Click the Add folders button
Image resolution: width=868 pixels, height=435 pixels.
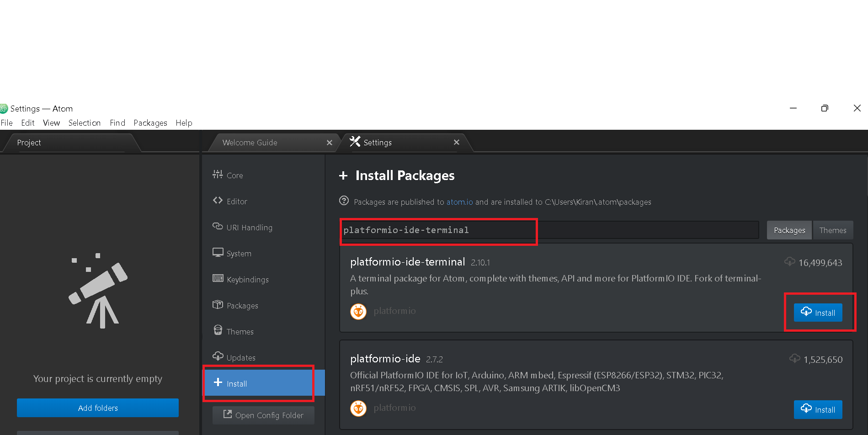point(98,408)
